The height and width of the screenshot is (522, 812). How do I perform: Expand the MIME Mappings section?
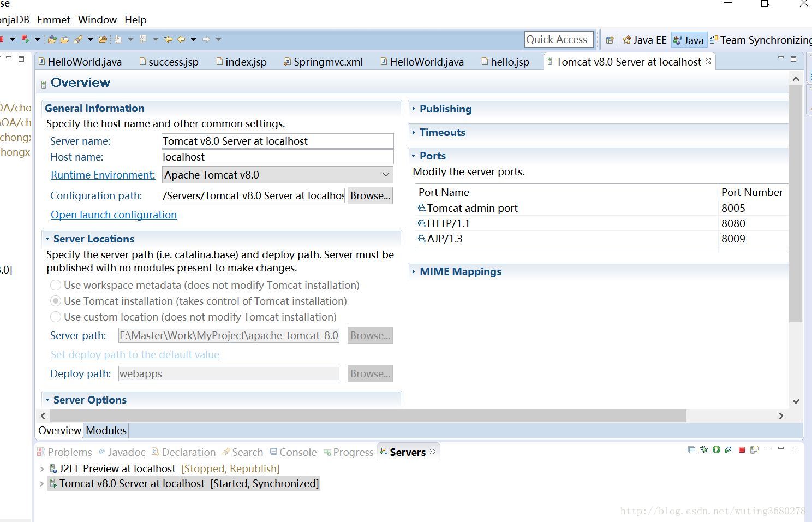click(x=414, y=271)
